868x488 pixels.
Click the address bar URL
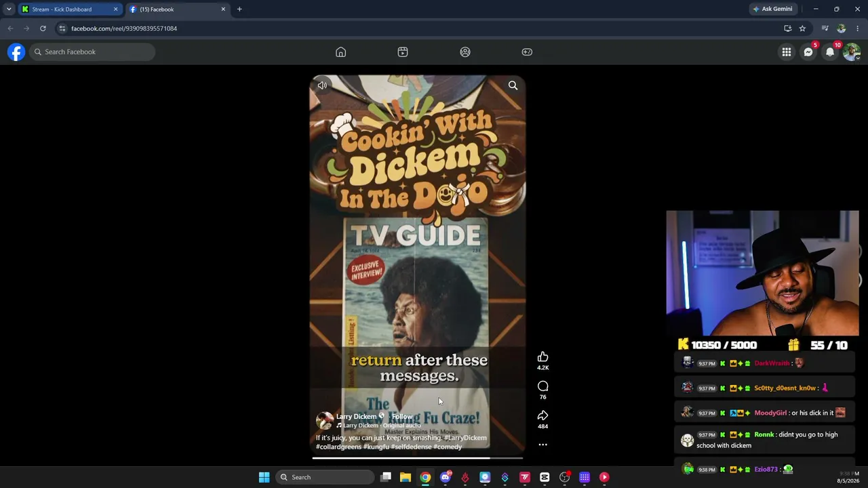(124, 28)
